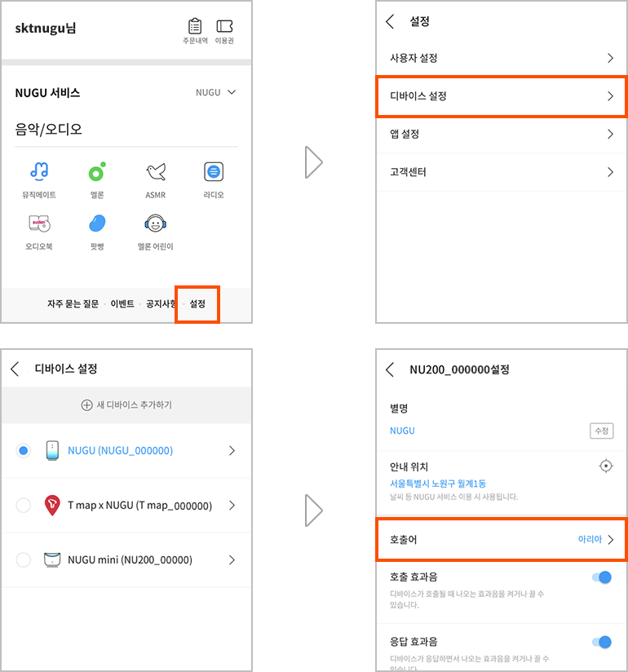Go back from NU200_000000설정 screen
The image size is (628, 672).
pos(390,369)
